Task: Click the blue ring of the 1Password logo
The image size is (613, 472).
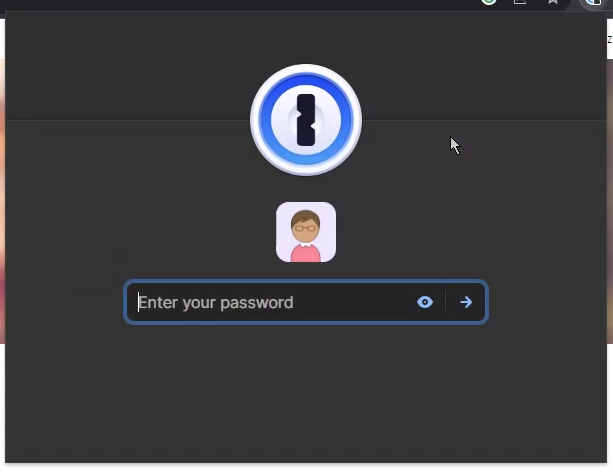Action: [266, 120]
